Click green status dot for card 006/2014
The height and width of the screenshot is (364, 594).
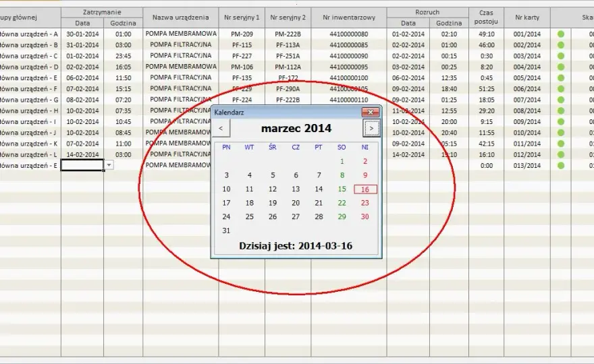click(561, 89)
